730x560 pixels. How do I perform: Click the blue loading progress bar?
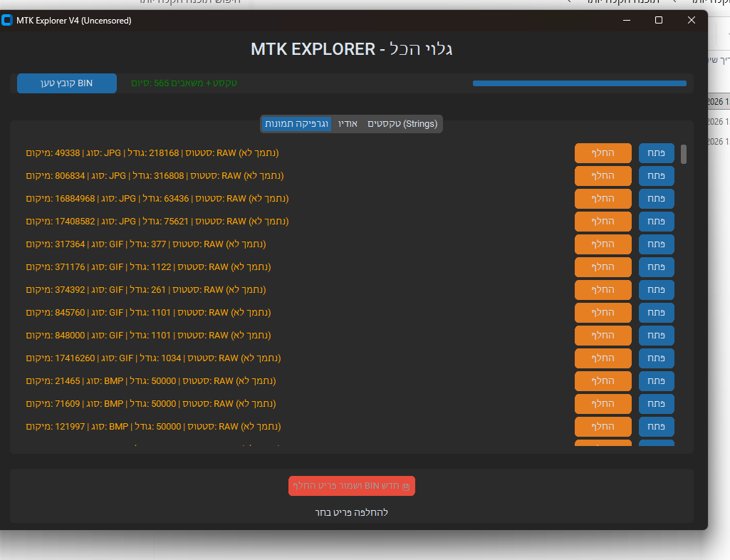pos(579,83)
